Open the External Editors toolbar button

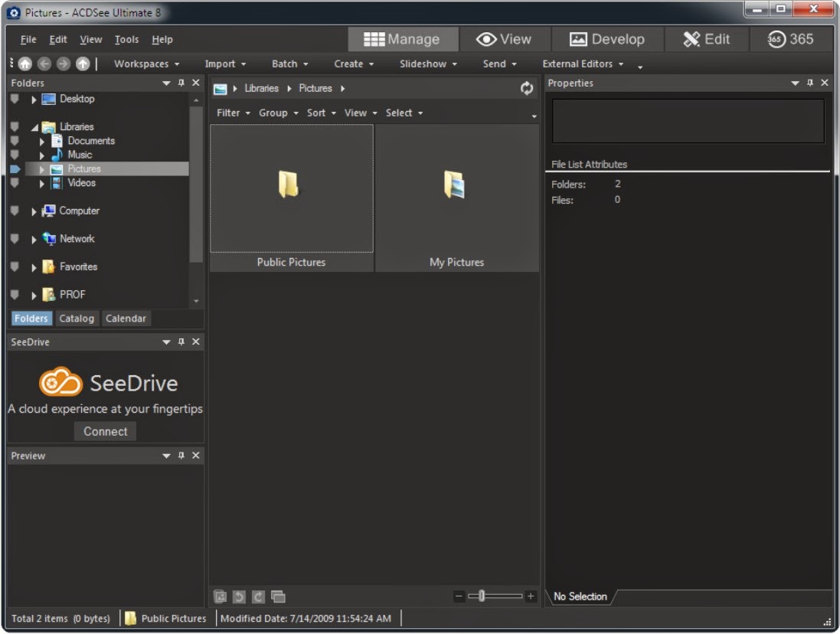pyautogui.click(x=583, y=64)
